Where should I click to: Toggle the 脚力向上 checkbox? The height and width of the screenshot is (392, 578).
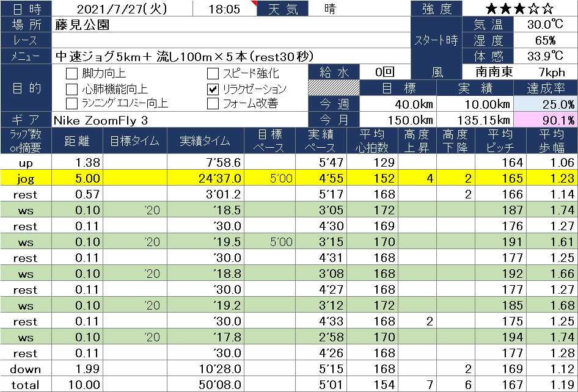[71, 74]
